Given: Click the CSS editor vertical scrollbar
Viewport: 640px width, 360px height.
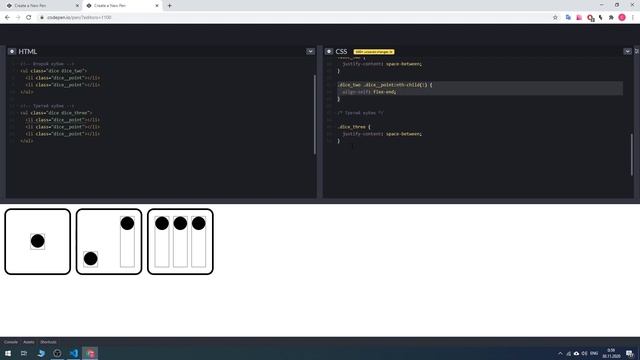Looking at the screenshot, I should [x=632, y=154].
